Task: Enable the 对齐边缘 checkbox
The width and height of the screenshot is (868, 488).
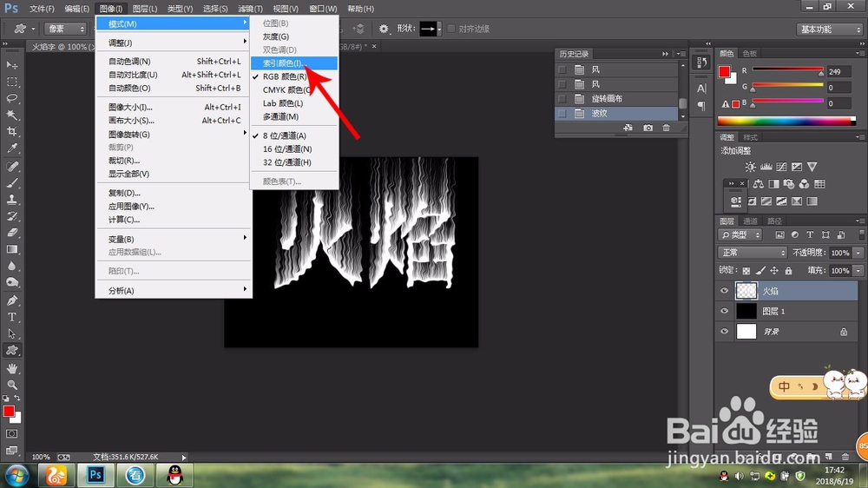Action: [451, 29]
